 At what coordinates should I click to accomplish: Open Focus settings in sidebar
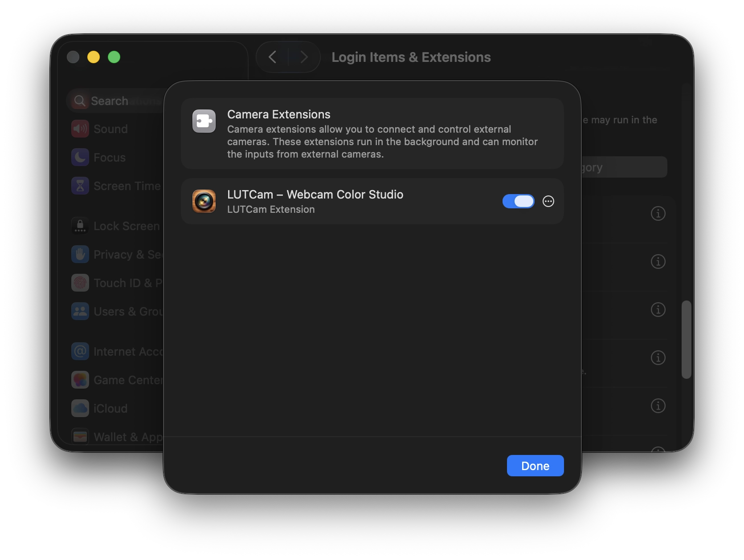pyautogui.click(x=110, y=158)
